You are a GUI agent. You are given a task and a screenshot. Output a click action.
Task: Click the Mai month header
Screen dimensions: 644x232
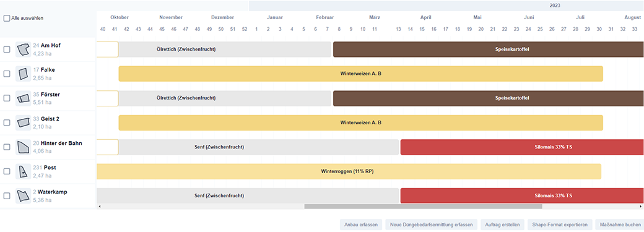(x=477, y=18)
